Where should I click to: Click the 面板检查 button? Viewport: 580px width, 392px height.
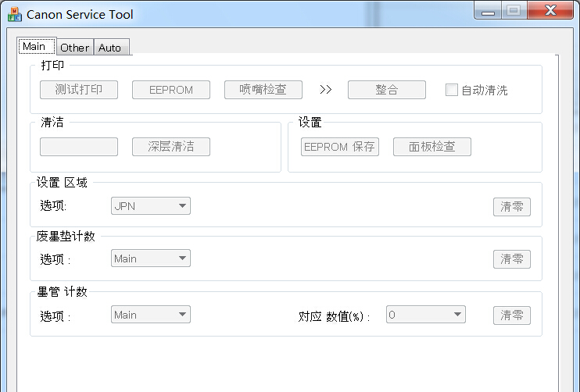(432, 147)
